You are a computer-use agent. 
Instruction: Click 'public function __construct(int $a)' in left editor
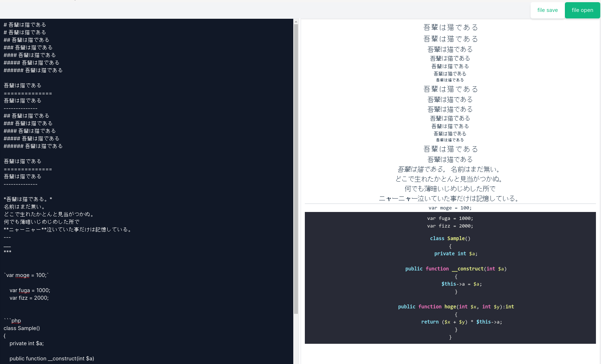pos(52,359)
